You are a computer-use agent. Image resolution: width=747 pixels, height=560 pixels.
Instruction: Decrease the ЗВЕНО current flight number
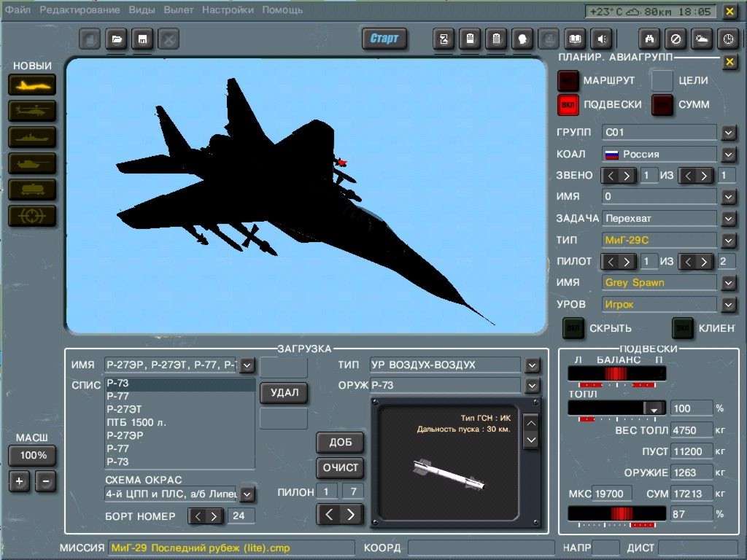(x=611, y=176)
